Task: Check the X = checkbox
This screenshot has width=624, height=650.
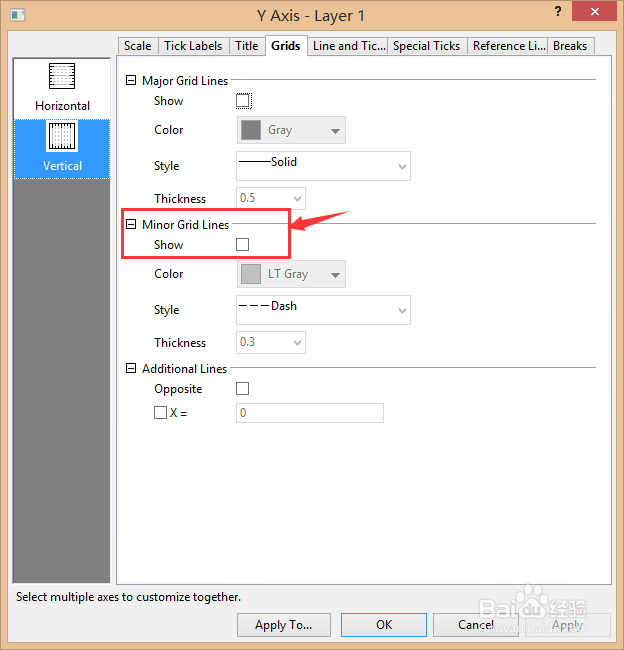Action: pos(160,412)
